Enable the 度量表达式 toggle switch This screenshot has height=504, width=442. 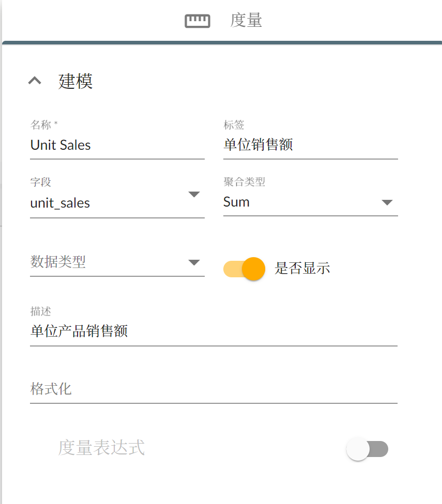[367, 449]
